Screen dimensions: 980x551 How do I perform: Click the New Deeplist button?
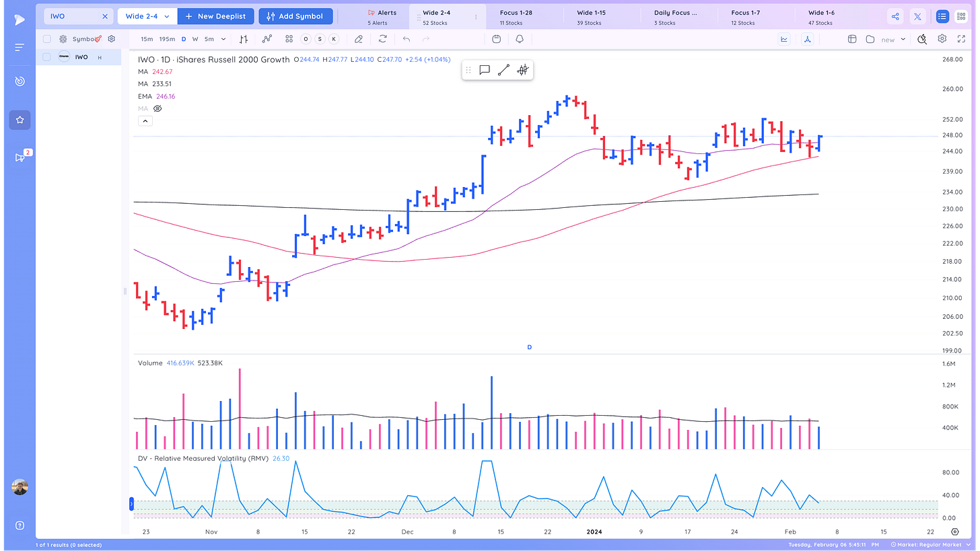click(216, 16)
